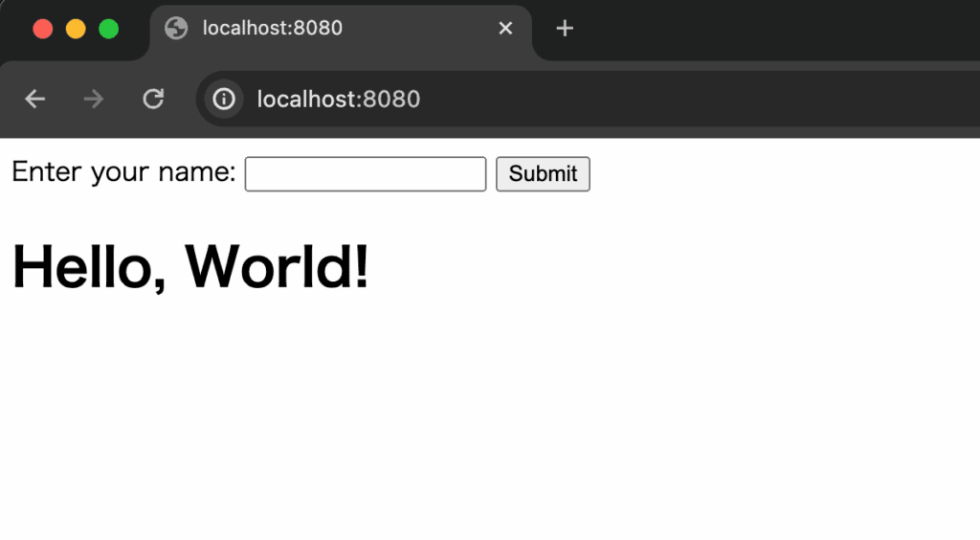Focus the address bar showing localhost:8080
The height and width of the screenshot is (540, 980).
(x=588, y=99)
